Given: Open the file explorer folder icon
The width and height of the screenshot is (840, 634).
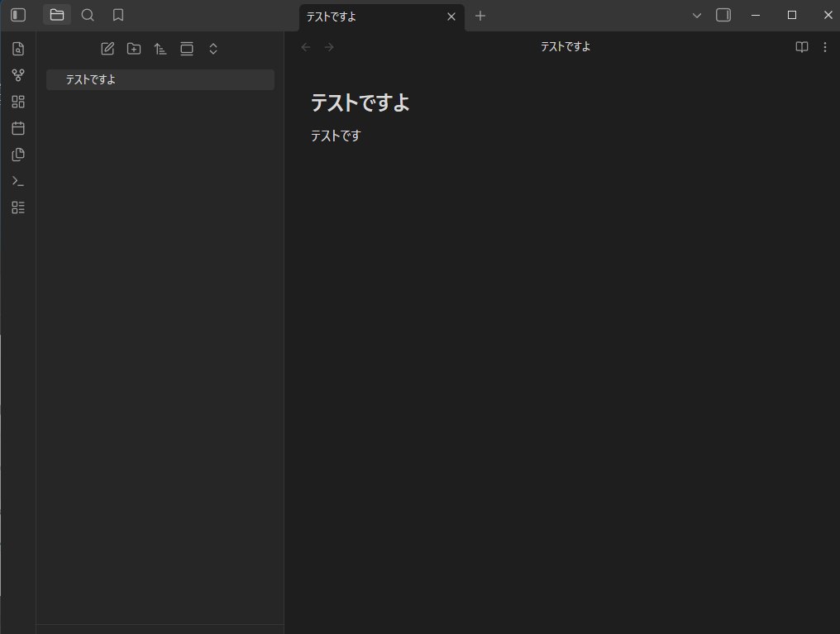Looking at the screenshot, I should [x=57, y=15].
